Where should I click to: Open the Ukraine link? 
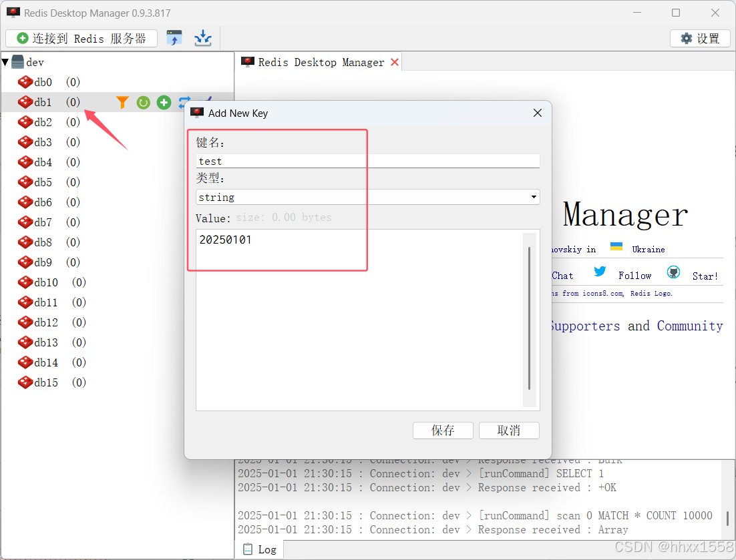point(649,250)
